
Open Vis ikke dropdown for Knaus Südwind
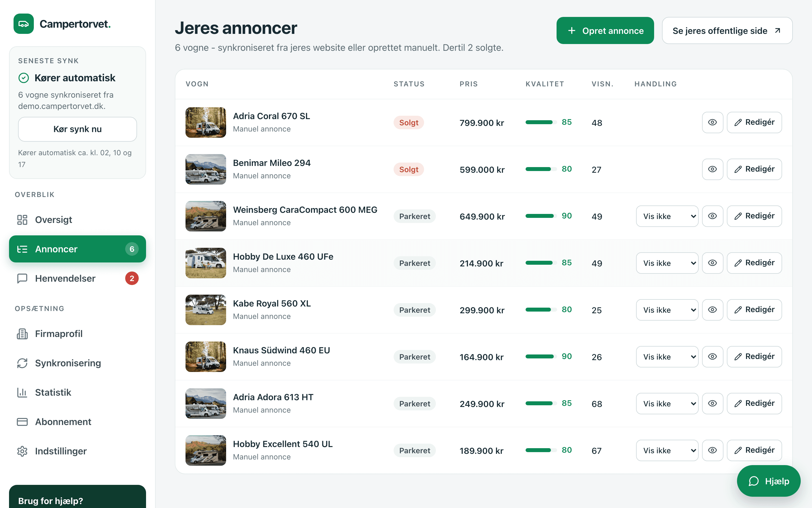pos(667,357)
